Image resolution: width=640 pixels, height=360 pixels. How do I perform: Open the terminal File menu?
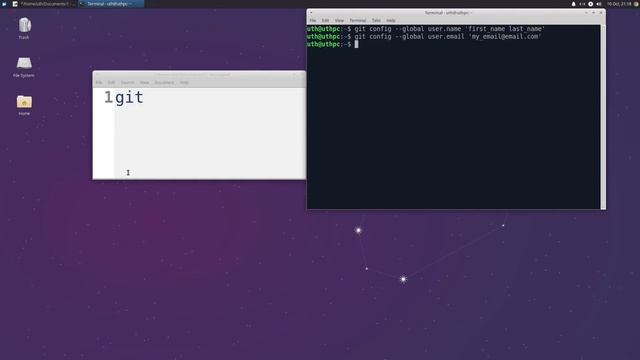(313, 20)
